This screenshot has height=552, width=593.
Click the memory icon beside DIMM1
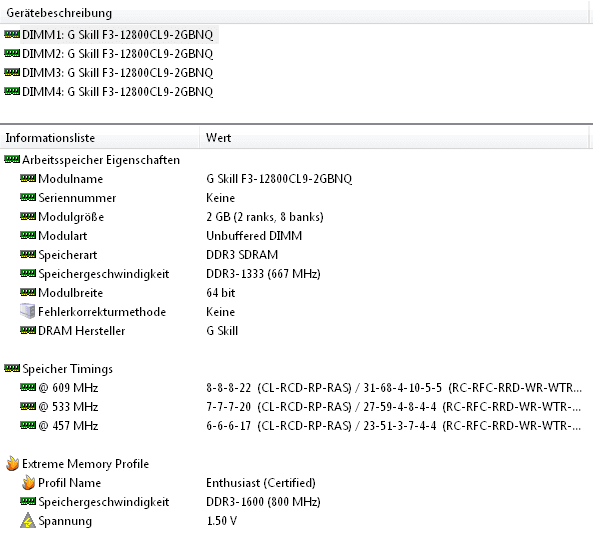(x=12, y=34)
